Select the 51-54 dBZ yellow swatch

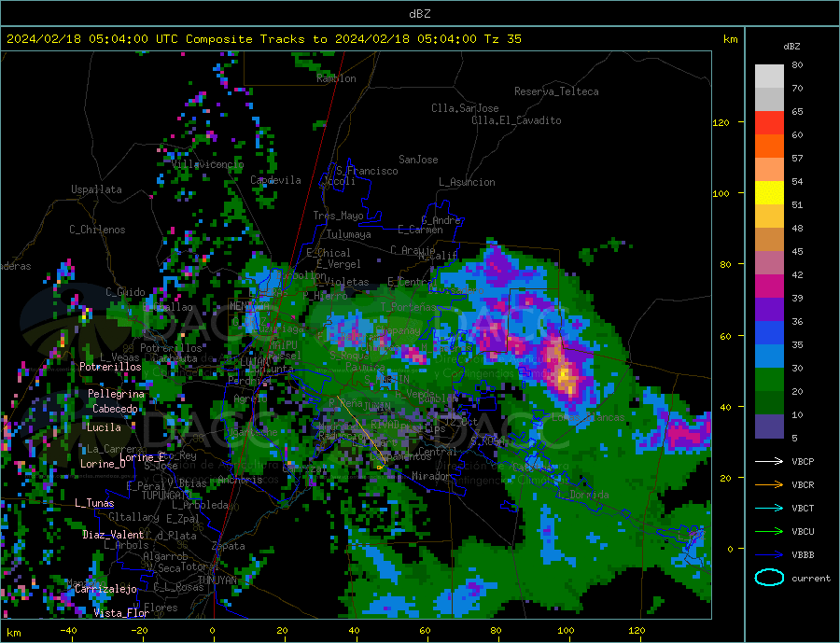click(x=769, y=193)
